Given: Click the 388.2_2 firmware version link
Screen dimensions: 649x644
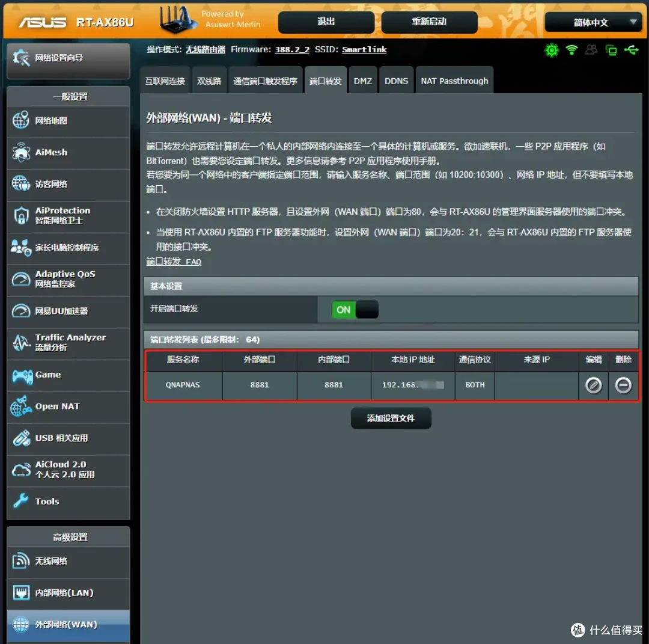Looking at the screenshot, I should pyautogui.click(x=292, y=49).
